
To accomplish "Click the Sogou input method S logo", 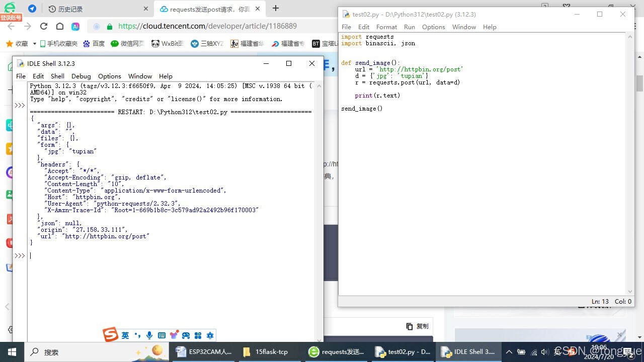I will [111, 334].
